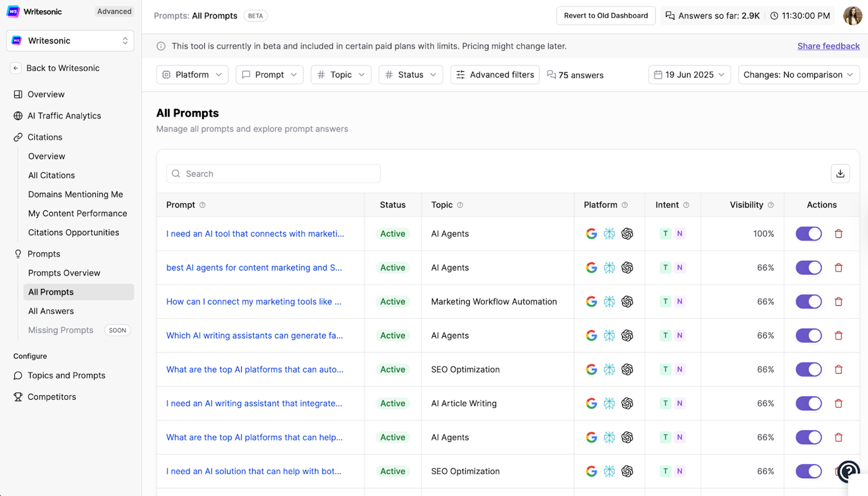The image size is (868, 496).
Task: Expand the Writesonic workspace switcher
Action: click(x=70, y=41)
